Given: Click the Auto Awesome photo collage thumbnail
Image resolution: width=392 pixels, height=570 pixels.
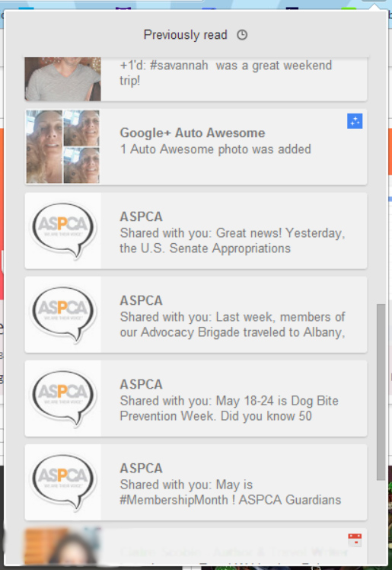Looking at the screenshot, I should tap(62, 147).
